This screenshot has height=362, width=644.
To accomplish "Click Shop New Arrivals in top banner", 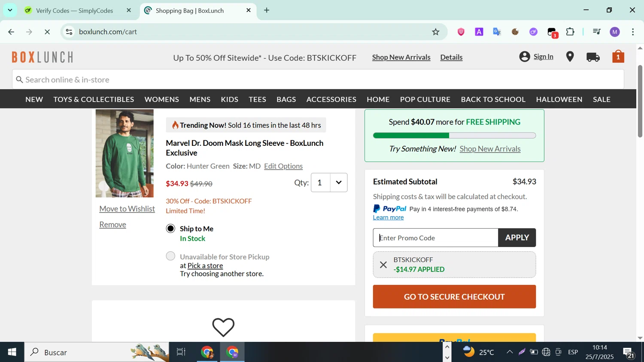I will [401, 57].
